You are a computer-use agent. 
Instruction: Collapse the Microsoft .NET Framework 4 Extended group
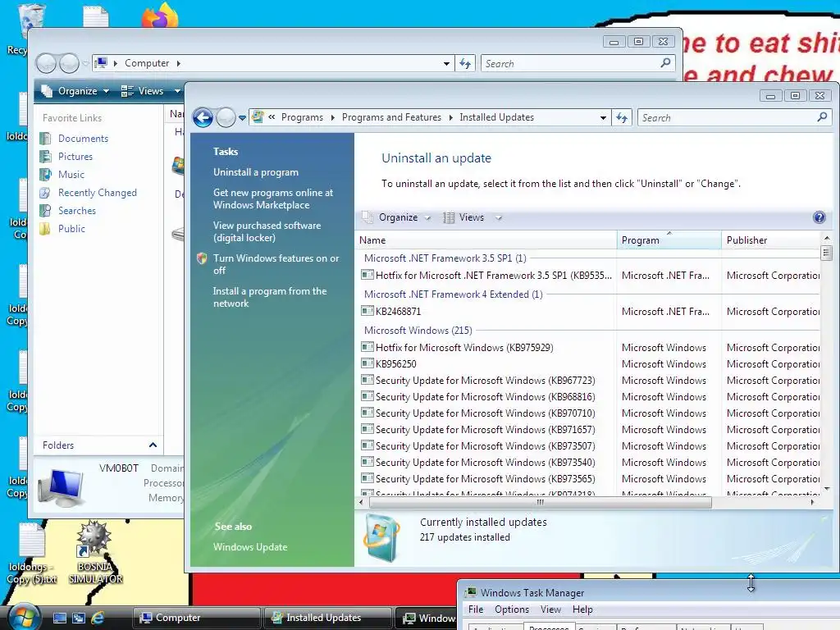pos(453,294)
